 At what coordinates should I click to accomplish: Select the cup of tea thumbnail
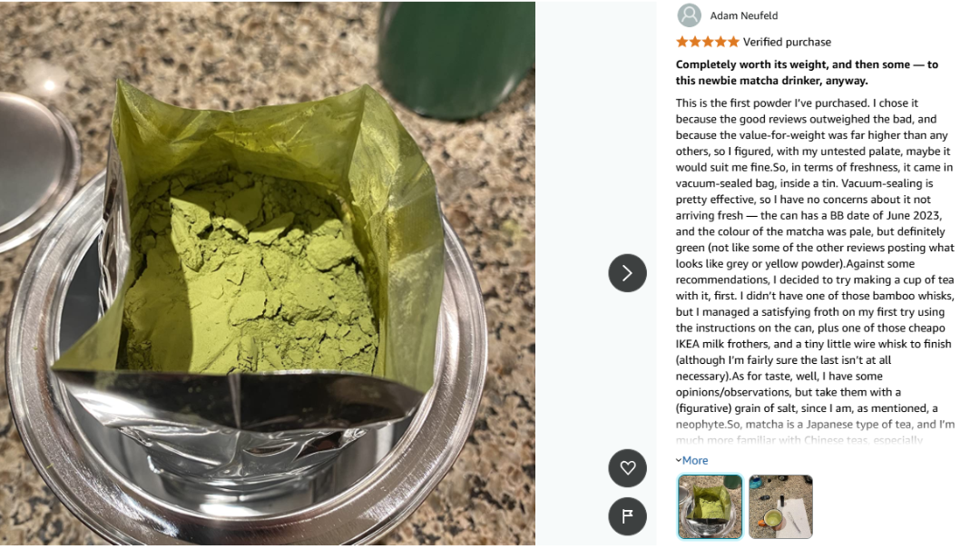click(x=780, y=506)
